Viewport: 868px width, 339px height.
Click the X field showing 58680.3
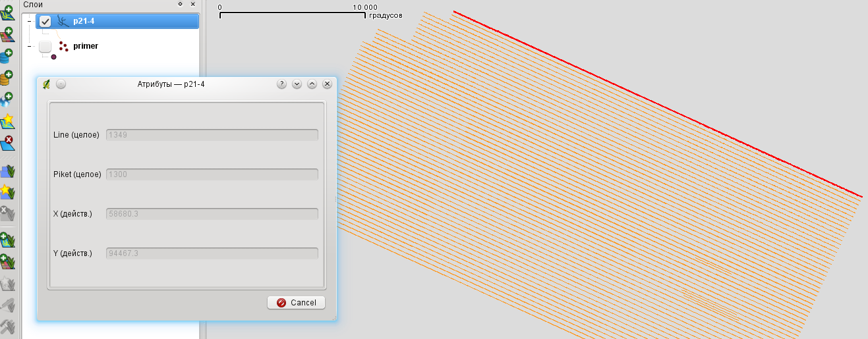(x=212, y=214)
